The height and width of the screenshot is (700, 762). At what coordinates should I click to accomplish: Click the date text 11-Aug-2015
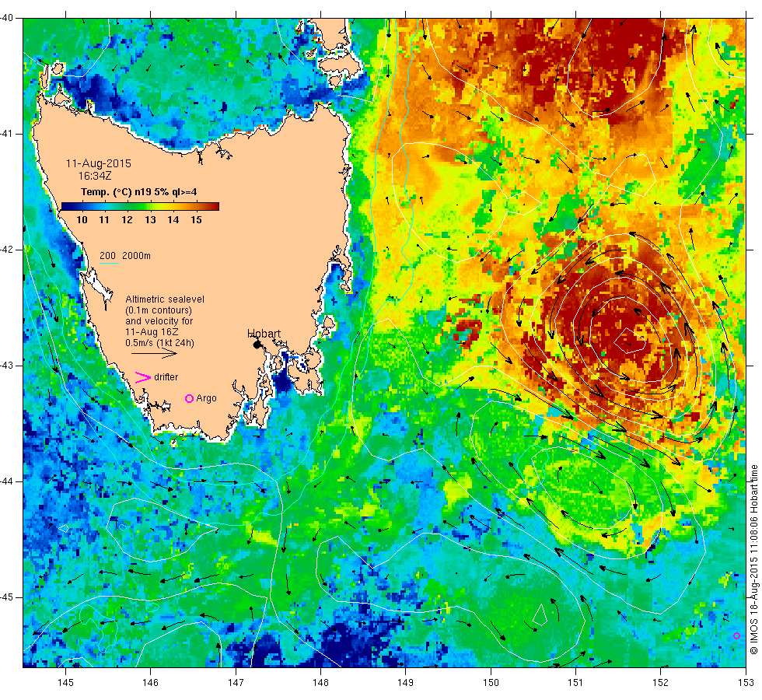point(99,163)
